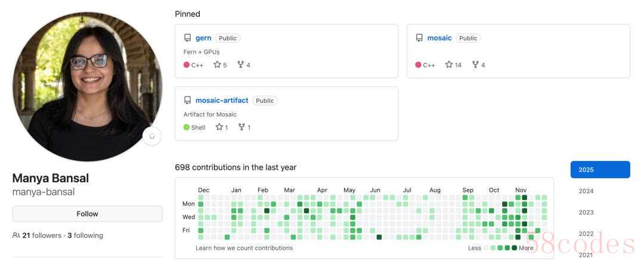The image size is (644, 261).
Task: Click the mosaic-artifact repository icon
Action: pos(187,101)
